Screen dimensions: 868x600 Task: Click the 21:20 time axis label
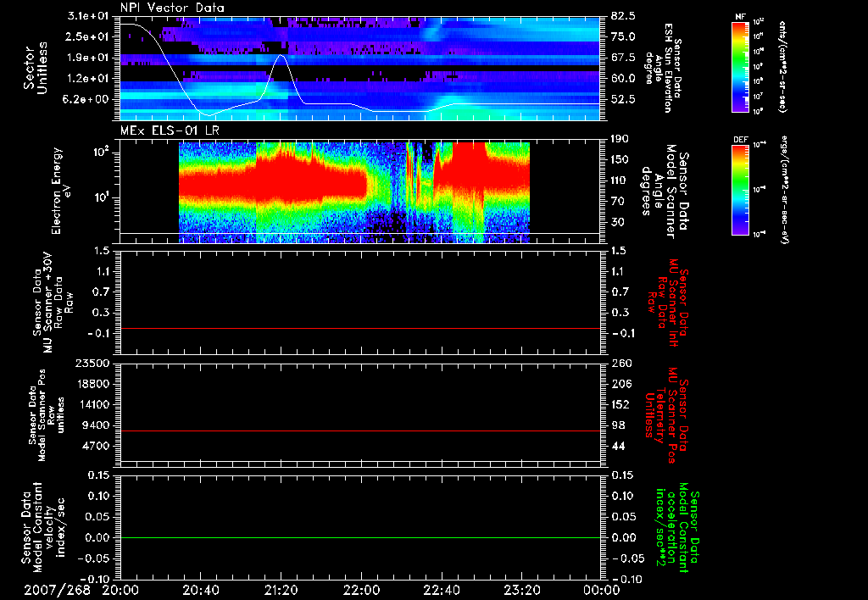click(x=281, y=590)
